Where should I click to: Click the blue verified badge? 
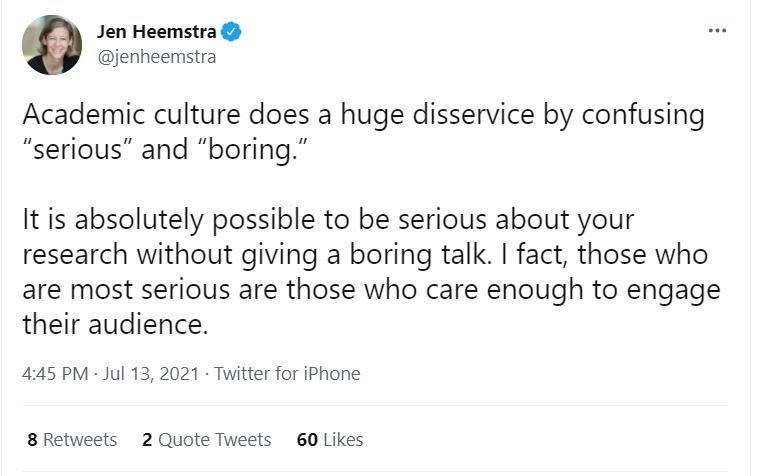231,32
